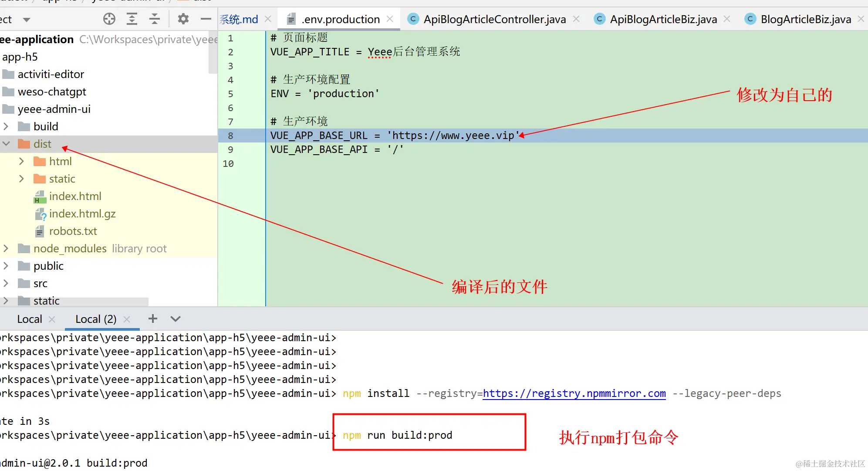Viewport: 868px width, 471px height.
Task: Click line number 8 in the editor gutter
Action: (230, 136)
